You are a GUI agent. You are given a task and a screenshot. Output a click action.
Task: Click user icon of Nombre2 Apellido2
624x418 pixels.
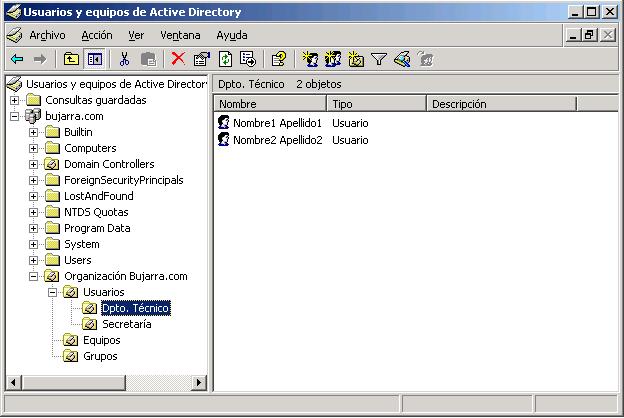coord(224,139)
